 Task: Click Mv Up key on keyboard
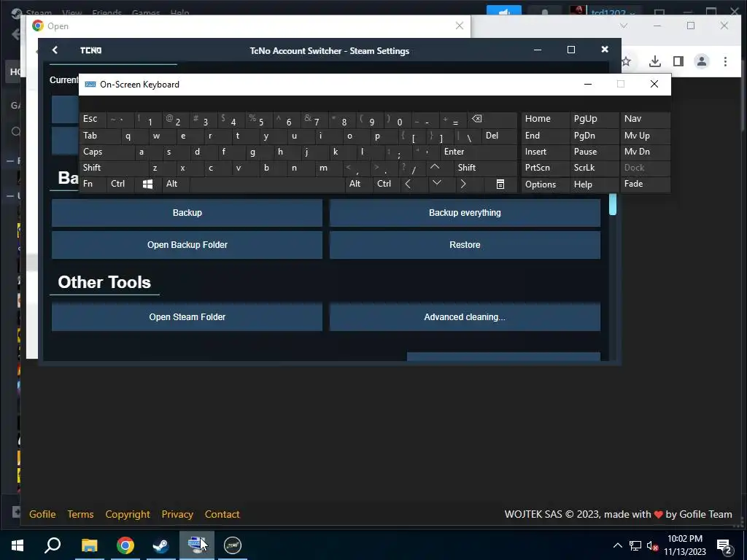tap(645, 135)
